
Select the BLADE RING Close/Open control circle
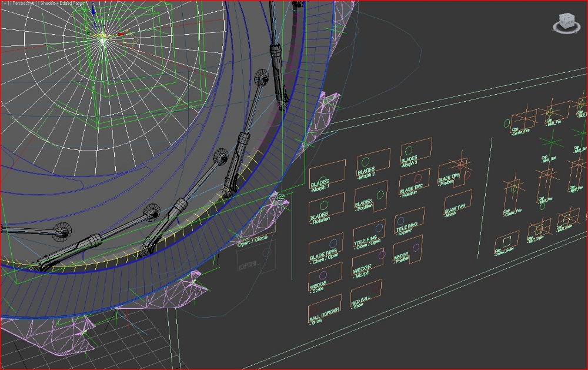pos(333,243)
